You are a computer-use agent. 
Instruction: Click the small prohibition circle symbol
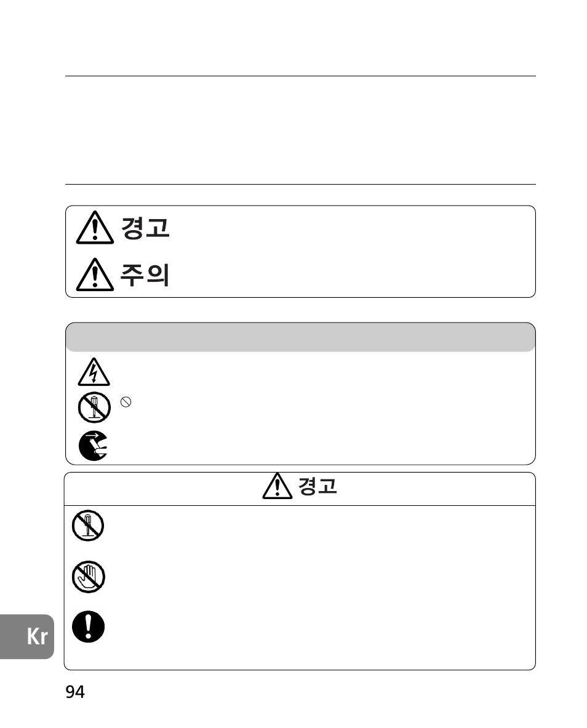click(x=124, y=402)
